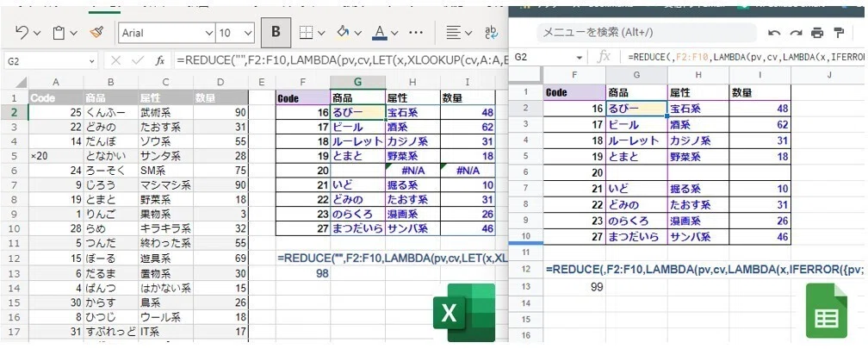Open the Google Sheets Name Box dropdown
The image size is (868, 349).
(x=579, y=58)
